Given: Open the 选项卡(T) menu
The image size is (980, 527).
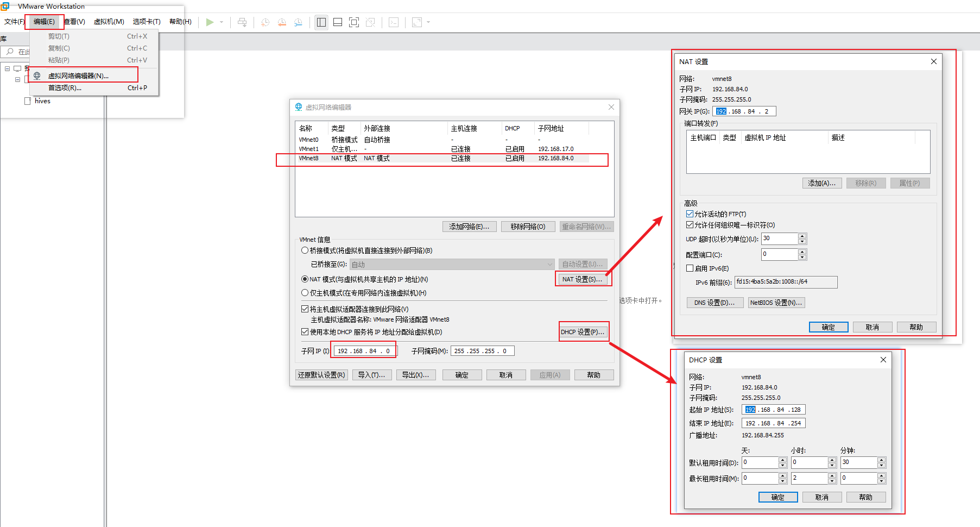Looking at the screenshot, I should 147,22.
